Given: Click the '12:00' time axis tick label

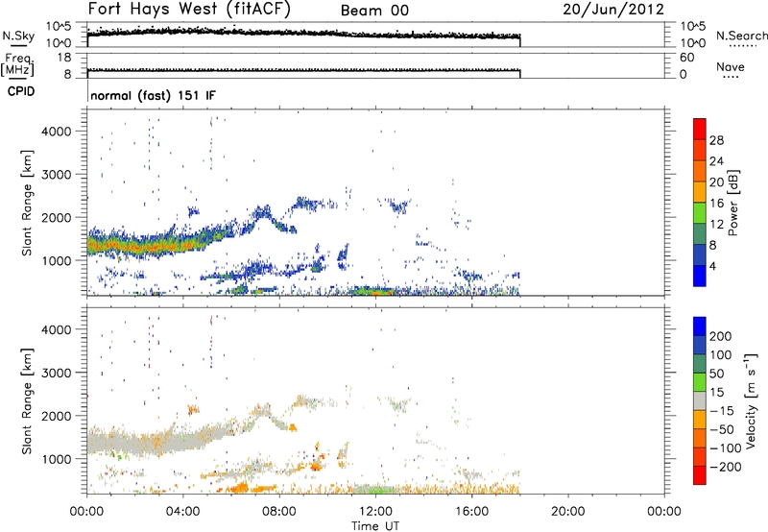Looking at the screenshot, I should click(375, 512).
